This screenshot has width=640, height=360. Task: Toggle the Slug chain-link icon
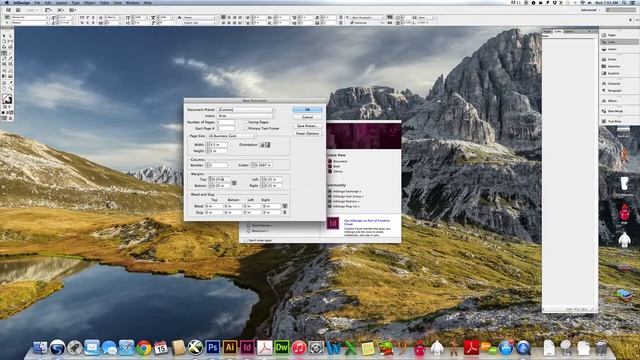click(285, 213)
